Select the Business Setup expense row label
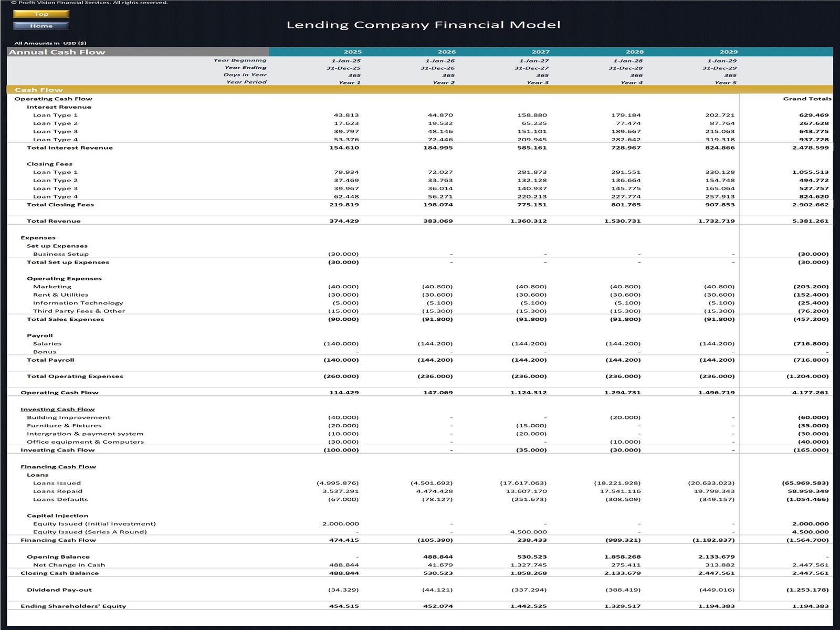Screen dimensions: 840x630 coord(60,254)
